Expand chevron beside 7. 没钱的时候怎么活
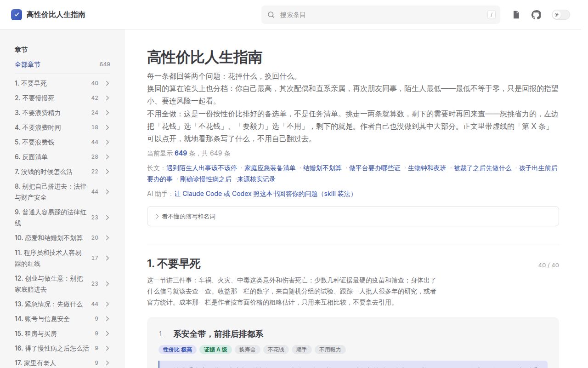This screenshot has height=368, width=588. (x=107, y=172)
